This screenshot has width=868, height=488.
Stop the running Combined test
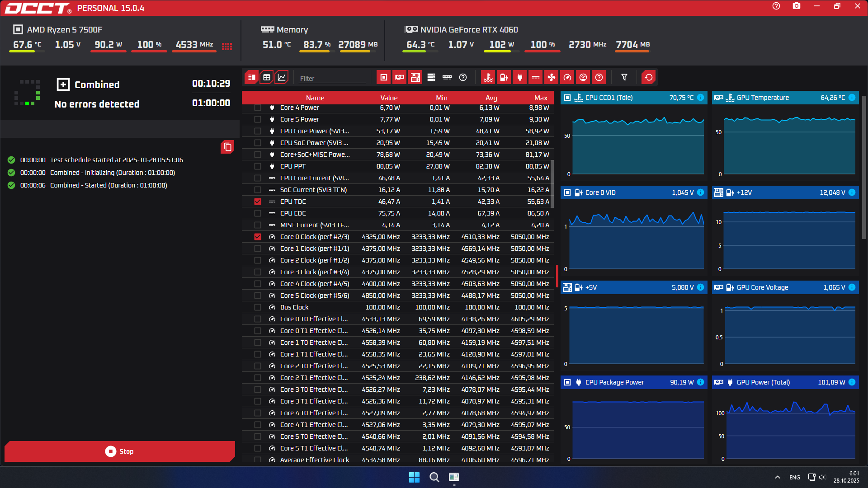[x=120, y=451]
